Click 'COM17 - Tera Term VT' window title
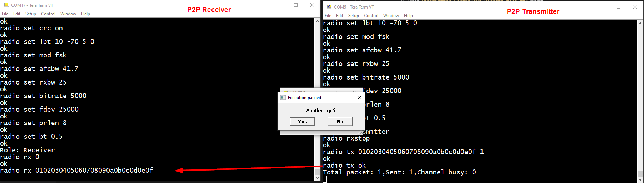 point(32,5)
